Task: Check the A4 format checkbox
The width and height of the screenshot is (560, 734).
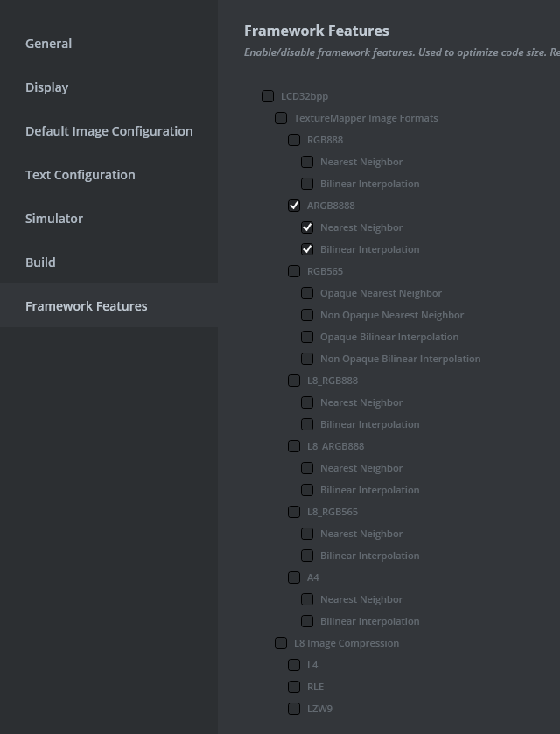Action: [x=294, y=577]
